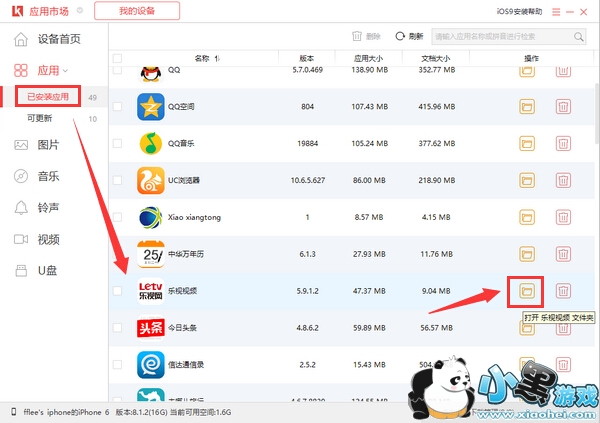Open dropdown next to 应用市场 title
600x423 pixels.
(80, 11)
